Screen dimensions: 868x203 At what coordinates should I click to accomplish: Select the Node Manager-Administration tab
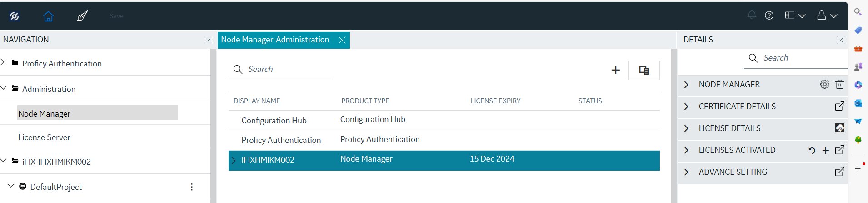tap(275, 40)
